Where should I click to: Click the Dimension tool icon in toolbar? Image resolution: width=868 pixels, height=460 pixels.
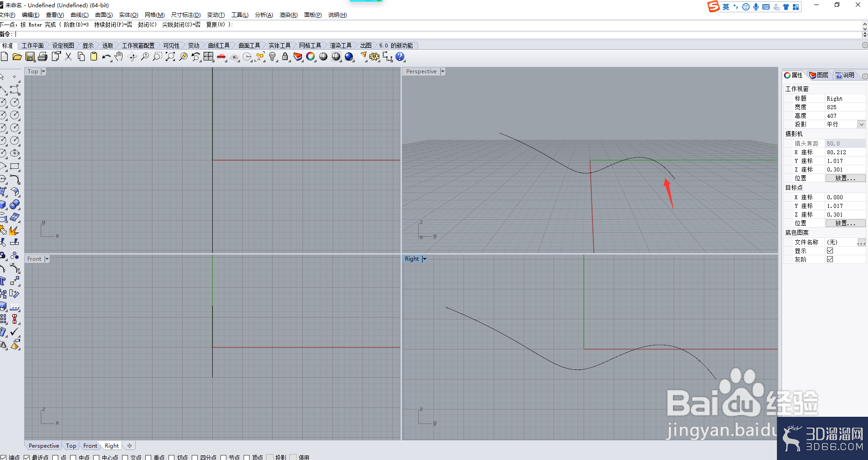tap(388, 56)
